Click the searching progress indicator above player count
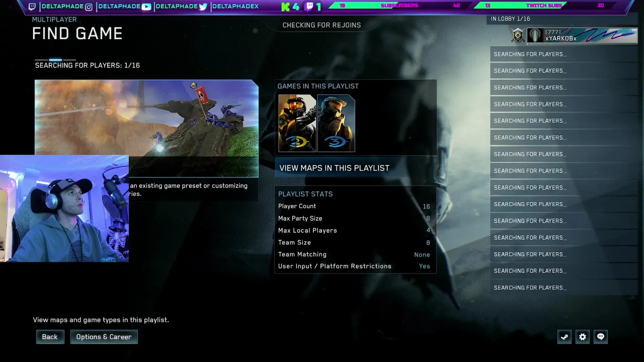644x362 pixels. [x=55, y=60]
